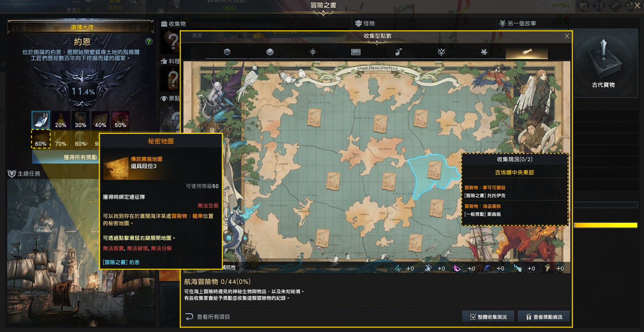Open the 收集物 category header
The image size is (644, 332).
click(174, 24)
